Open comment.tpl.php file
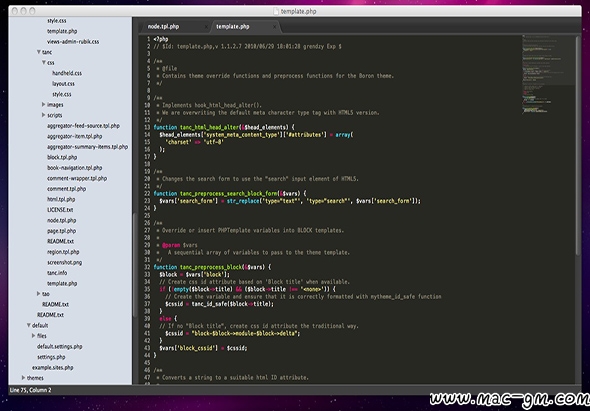This screenshot has height=411, width=590. (66, 189)
